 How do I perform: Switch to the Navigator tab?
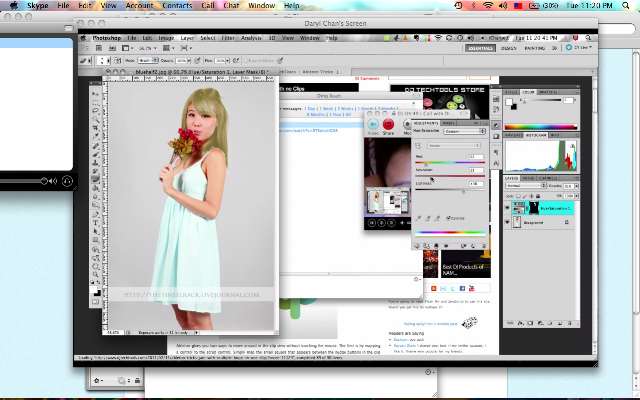(513, 135)
